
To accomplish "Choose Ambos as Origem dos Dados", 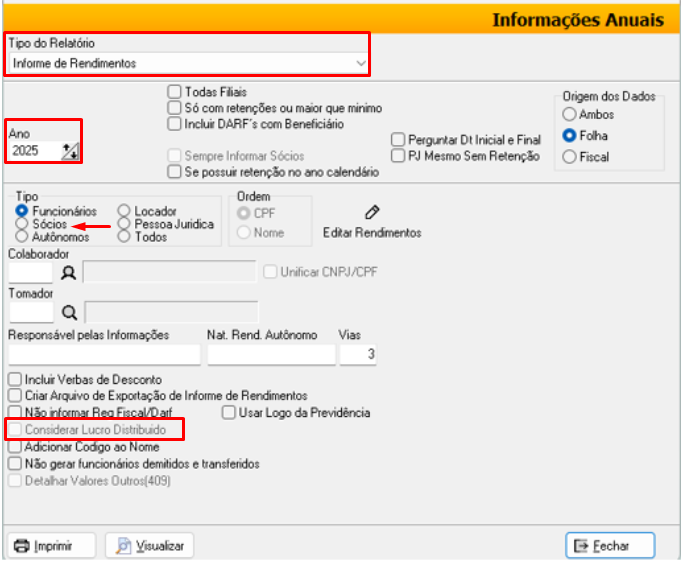I will point(569,115).
